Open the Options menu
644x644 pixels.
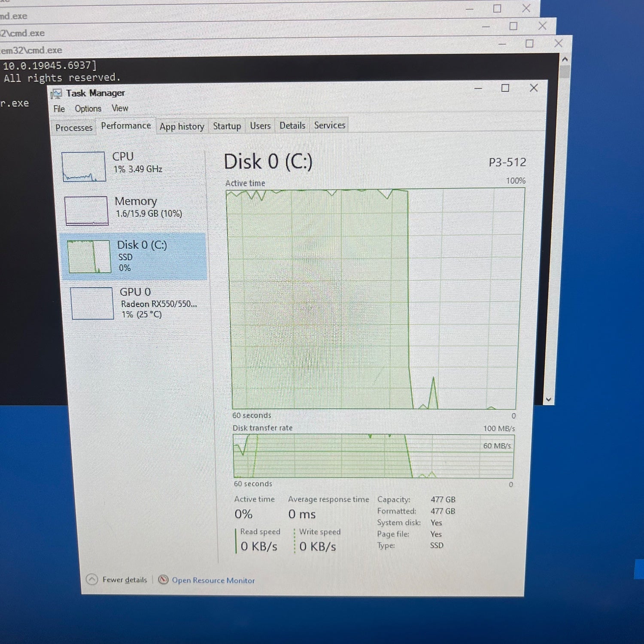click(88, 109)
